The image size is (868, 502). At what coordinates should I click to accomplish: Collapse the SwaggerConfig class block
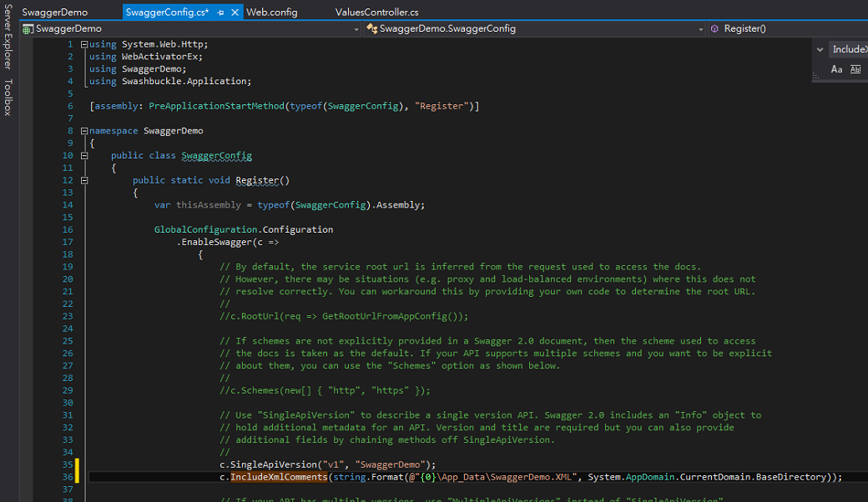coord(84,156)
